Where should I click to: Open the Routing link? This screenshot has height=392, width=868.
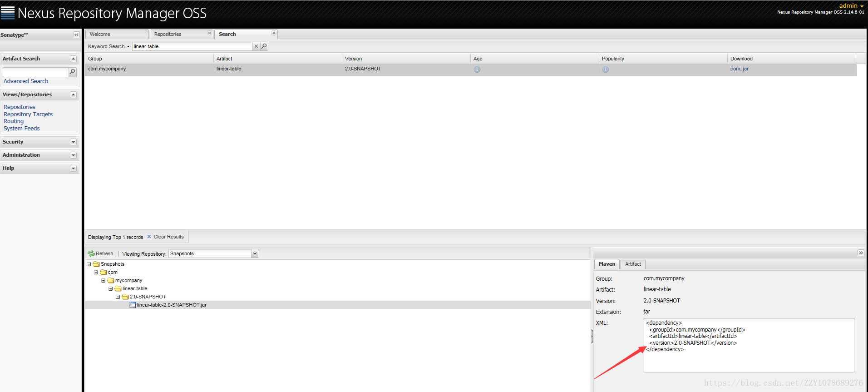click(14, 121)
